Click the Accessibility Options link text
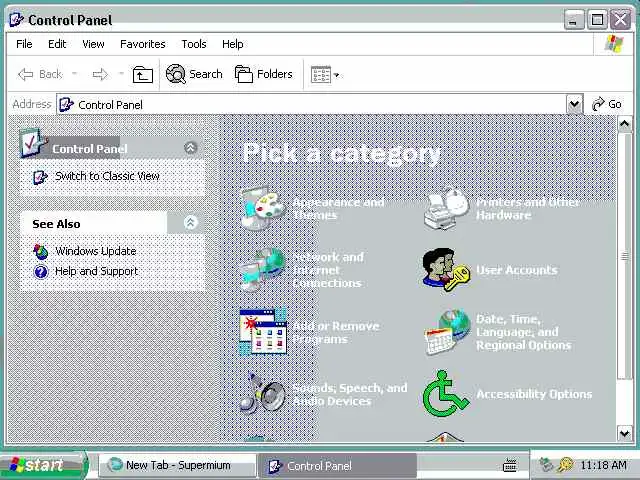 click(534, 394)
